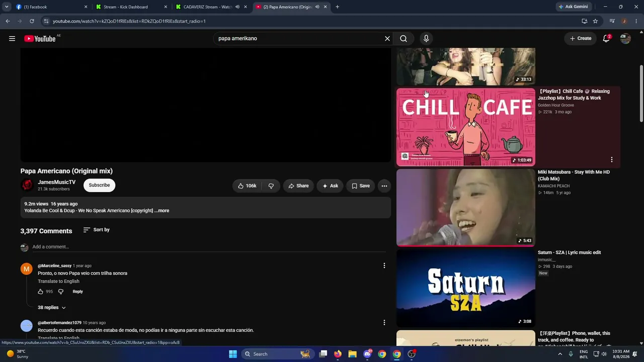Open Windows taskbar Search box

coord(278,354)
